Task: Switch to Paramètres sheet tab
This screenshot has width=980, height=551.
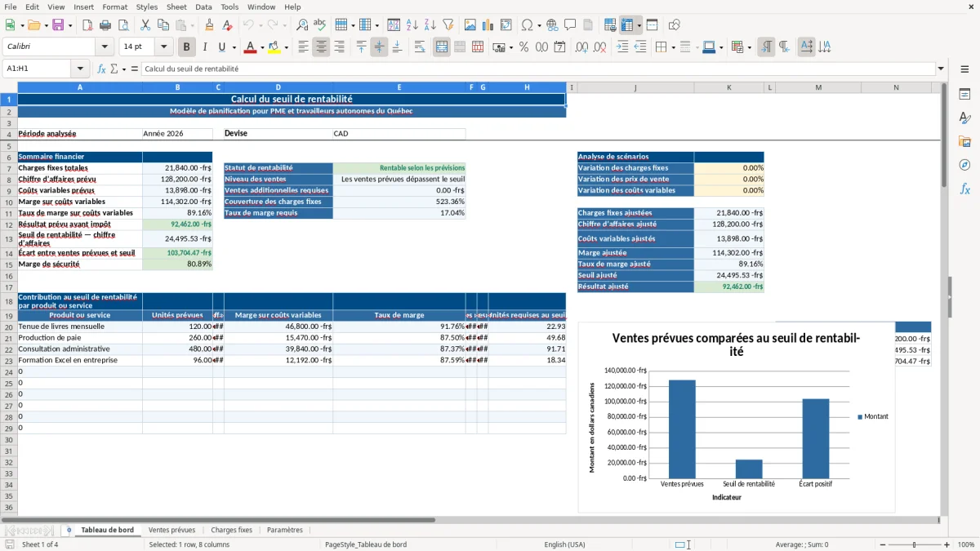Action: [285, 530]
